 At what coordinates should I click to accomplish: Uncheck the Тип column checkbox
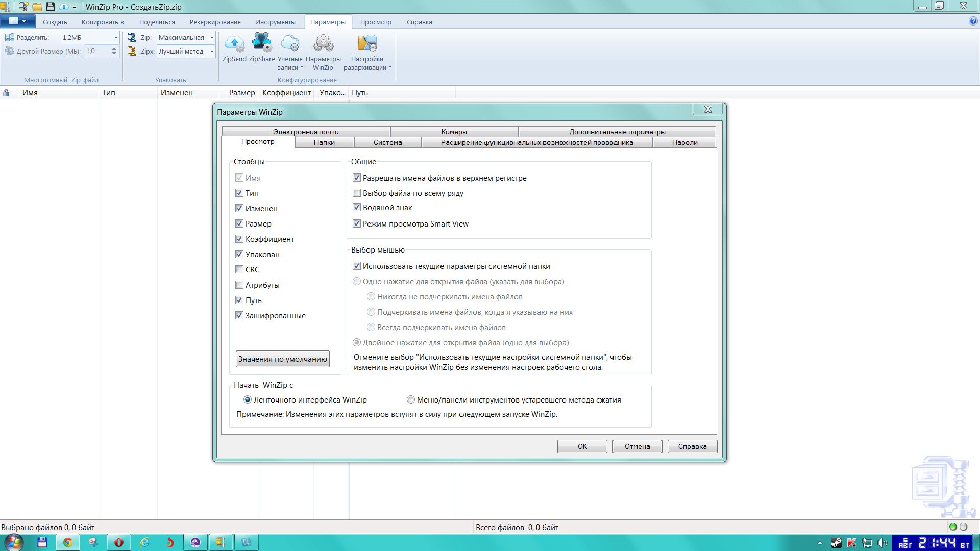[x=239, y=193]
